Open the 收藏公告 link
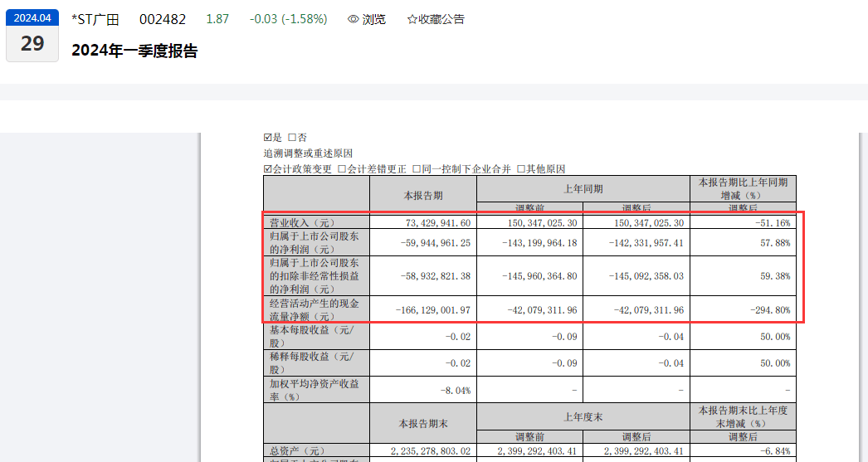Viewport: 868px width, 462px height. pyautogui.click(x=436, y=19)
